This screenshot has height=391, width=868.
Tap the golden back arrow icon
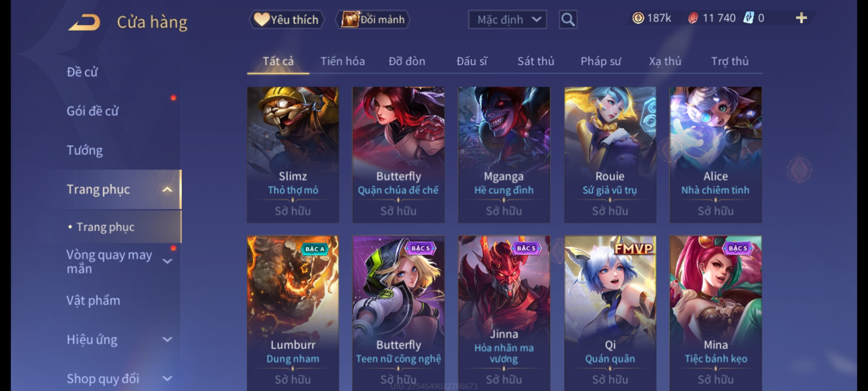84,22
